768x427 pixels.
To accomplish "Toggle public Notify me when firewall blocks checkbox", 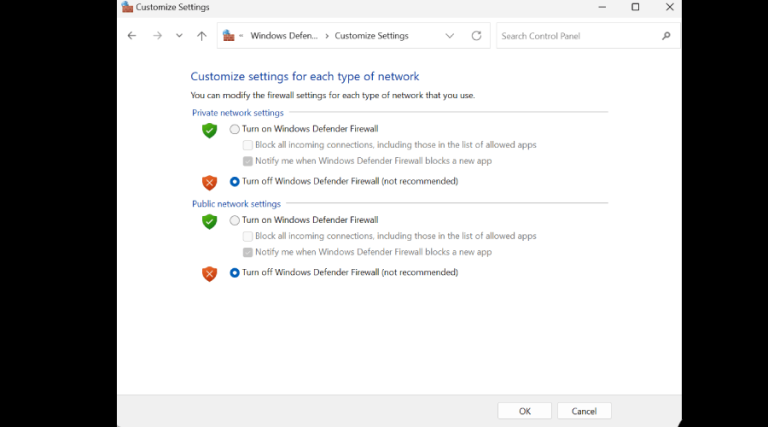I will pos(248,252).
